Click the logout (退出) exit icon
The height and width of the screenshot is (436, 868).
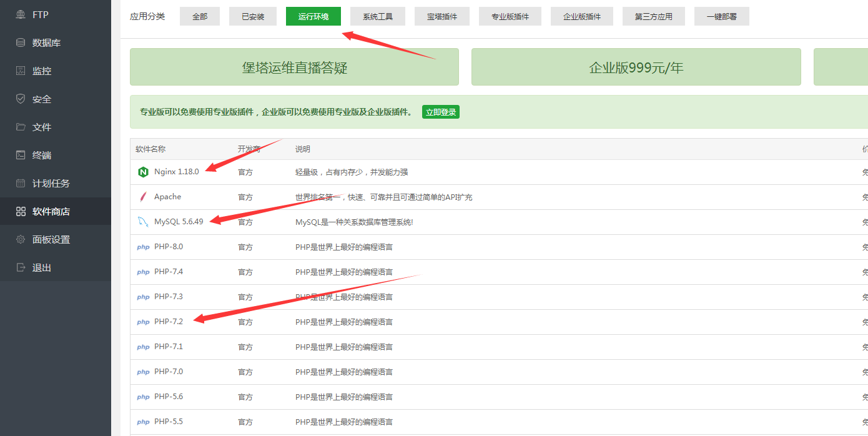click(21, 267)
